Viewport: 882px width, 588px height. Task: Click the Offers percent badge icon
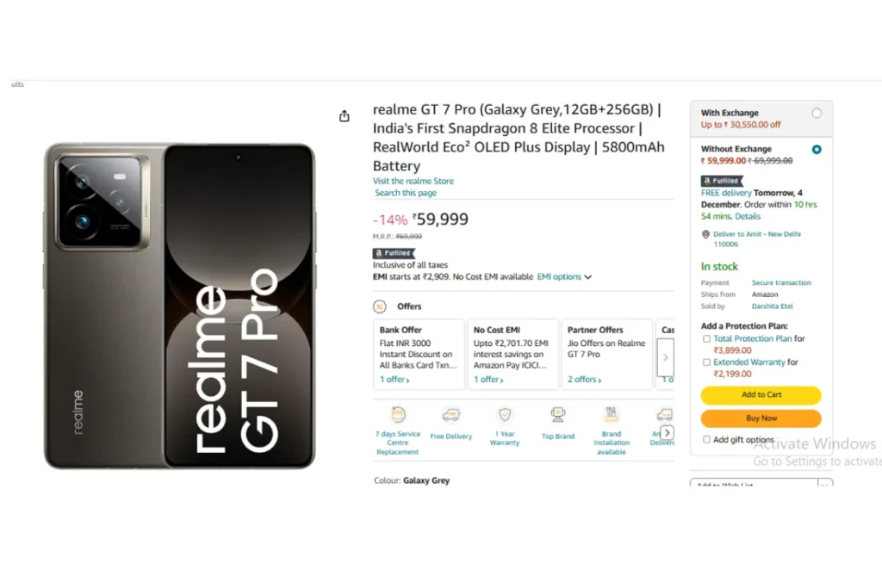pos(380,306)
